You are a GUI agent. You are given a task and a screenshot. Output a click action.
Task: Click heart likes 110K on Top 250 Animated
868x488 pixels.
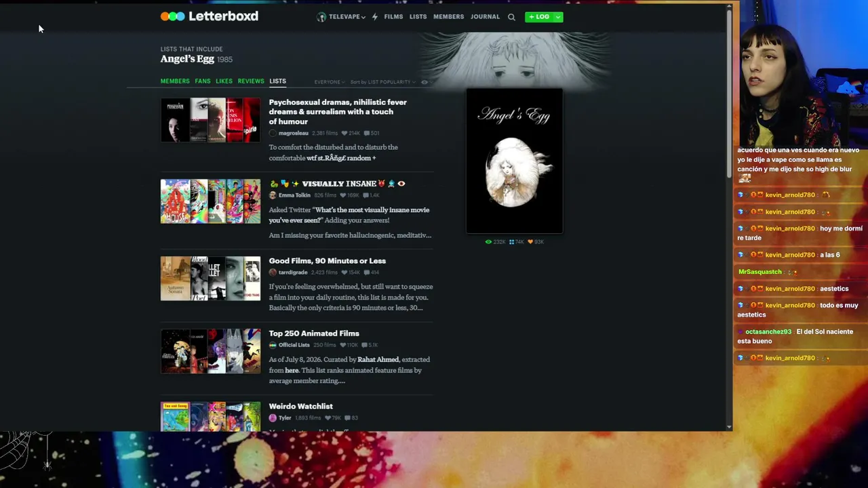pyautogui.click(x=350, y=345)
